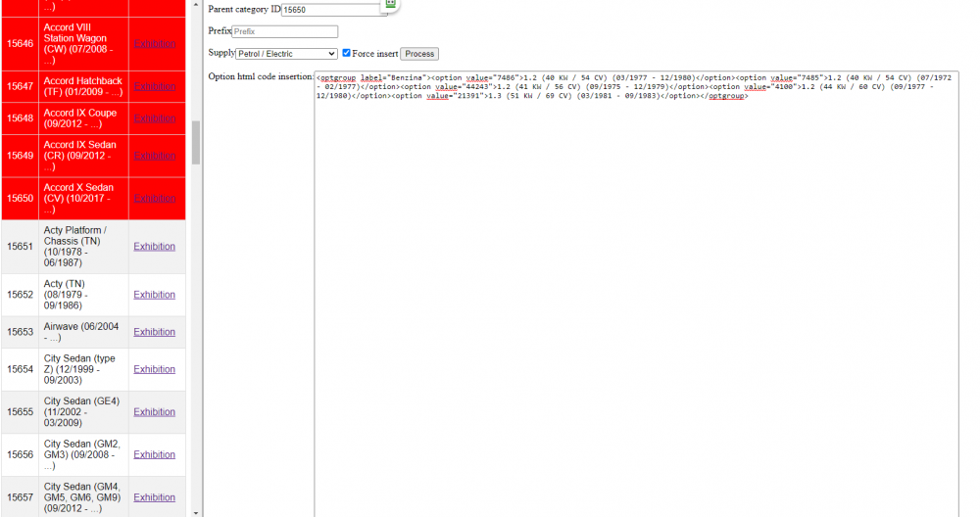The image size is (980, 517).
Task: Select ID cell 15654
Action: coord(20,370)
